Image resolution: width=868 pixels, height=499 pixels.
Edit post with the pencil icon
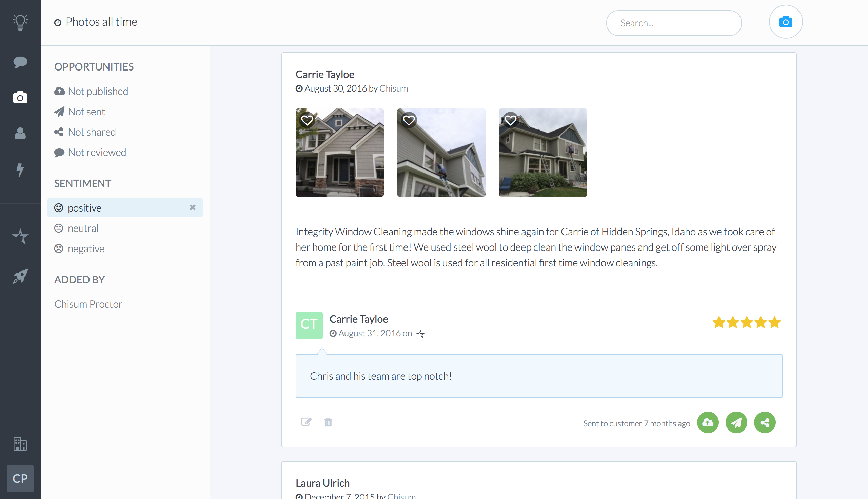306,422
